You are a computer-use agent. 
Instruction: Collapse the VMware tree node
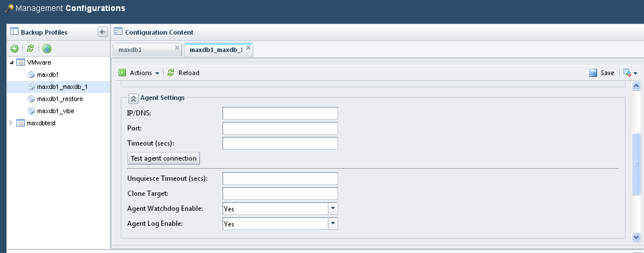click(x=12, y=62)
